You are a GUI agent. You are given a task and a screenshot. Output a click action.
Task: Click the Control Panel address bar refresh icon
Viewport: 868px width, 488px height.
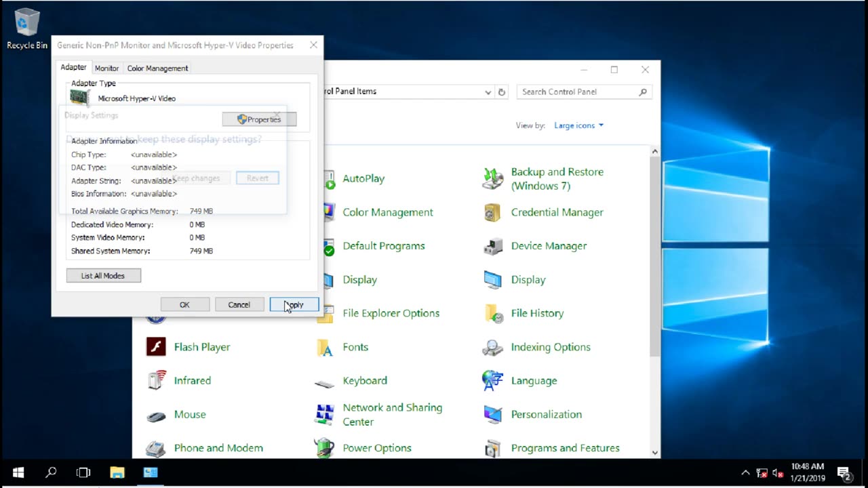click(502, 91)
